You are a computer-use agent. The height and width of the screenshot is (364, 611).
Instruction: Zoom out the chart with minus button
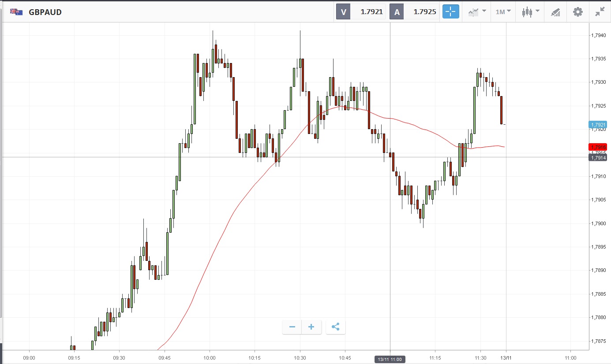292,327
